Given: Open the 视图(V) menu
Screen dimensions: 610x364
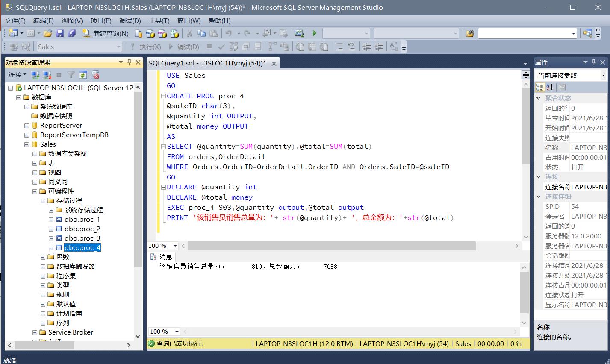Looking at the screenshot, I should click(x=72, y=21).
